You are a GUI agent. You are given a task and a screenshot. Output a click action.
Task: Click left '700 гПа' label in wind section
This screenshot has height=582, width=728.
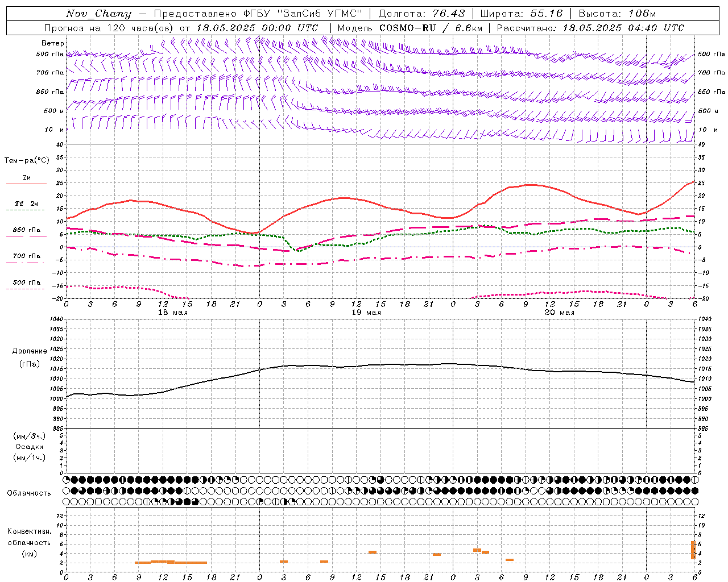[x=50, y=73]
